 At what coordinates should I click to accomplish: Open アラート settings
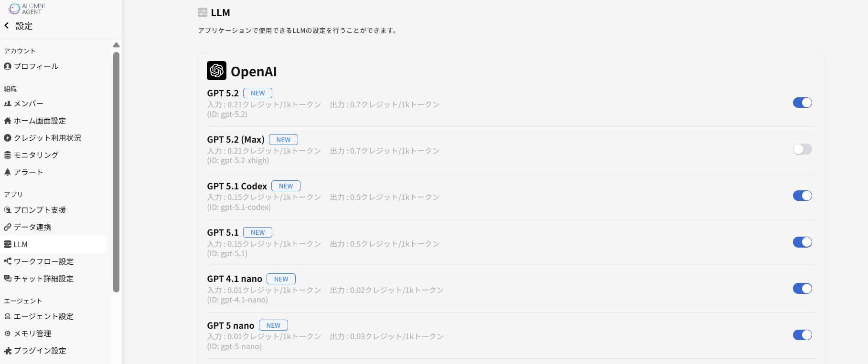pos(54,172)
